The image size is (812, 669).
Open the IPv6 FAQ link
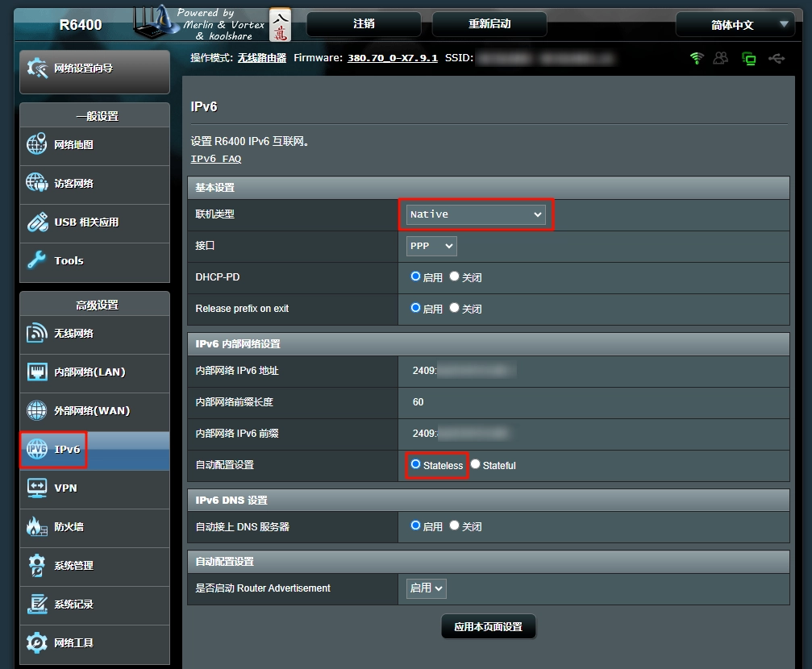pos(216,159)
